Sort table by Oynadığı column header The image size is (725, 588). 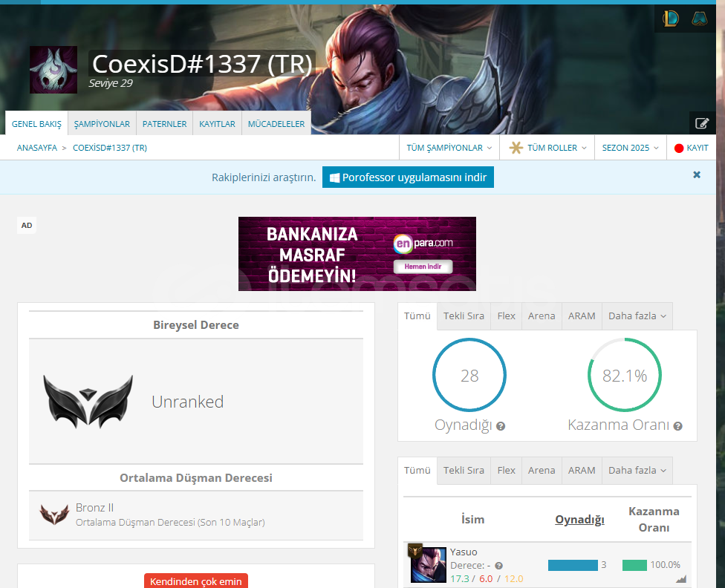(579, 520)
